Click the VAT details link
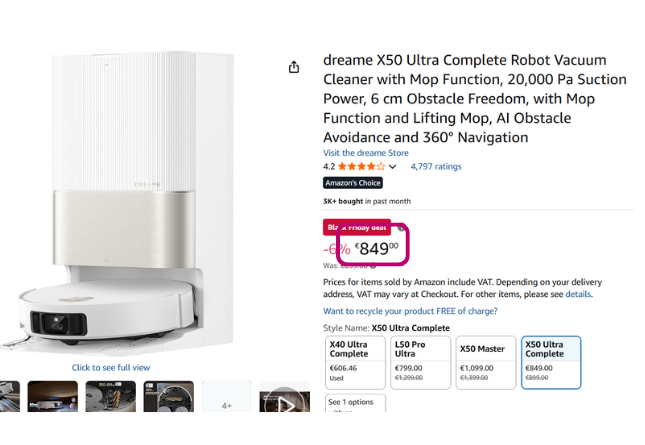The width and height of the screenshot is (645, 445). click(578, 294)
